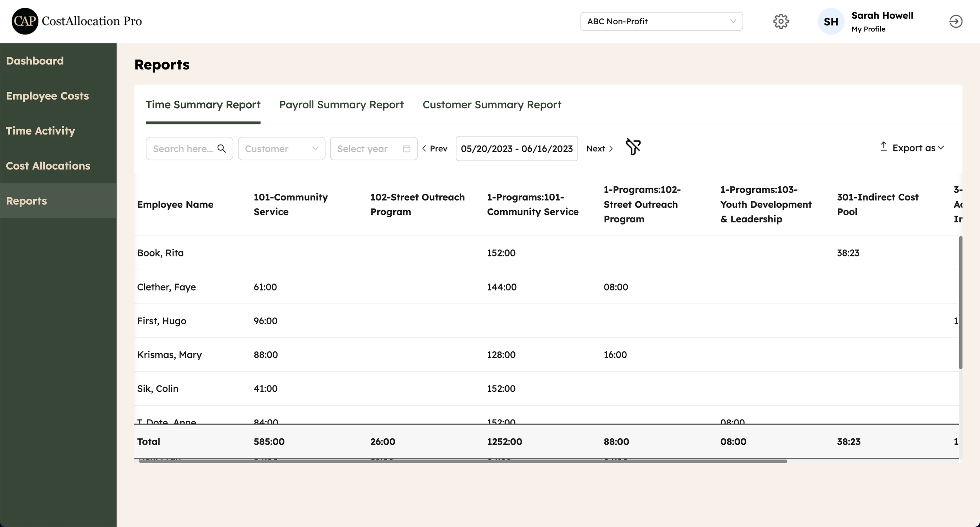Viewport: 980px width, 527px height.
Task: Switch to the Payroll Summary Report tab
Action: pyautogui.click(x=341, y=105)
